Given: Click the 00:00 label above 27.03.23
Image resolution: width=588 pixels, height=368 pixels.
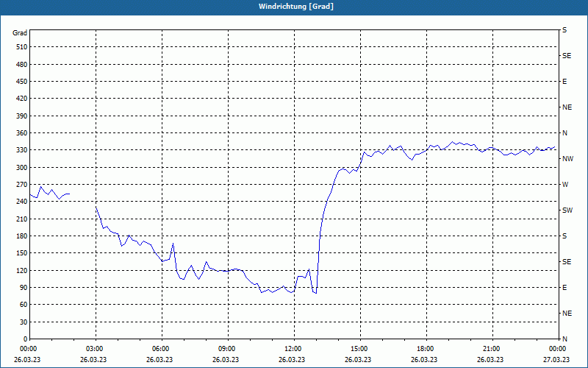Looking at the screenshot, I should (x=558, y=349).
